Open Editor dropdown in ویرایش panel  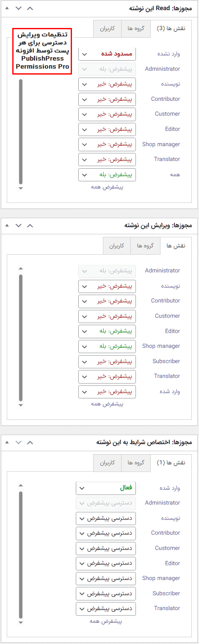click(x=107, y=331)
